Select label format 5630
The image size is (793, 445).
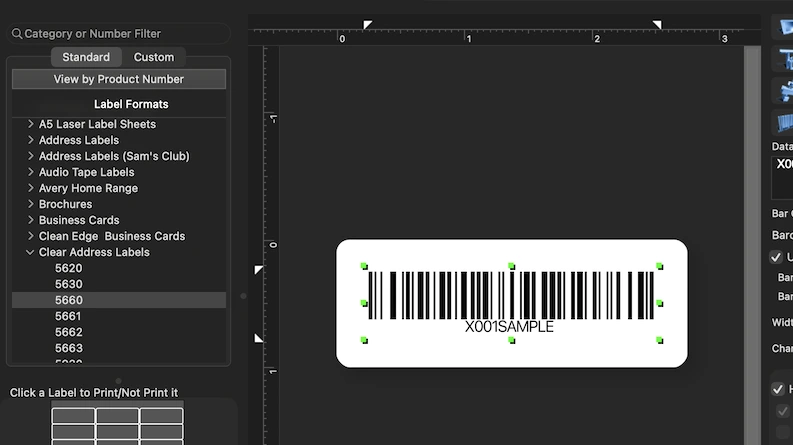tap(68, 284)
